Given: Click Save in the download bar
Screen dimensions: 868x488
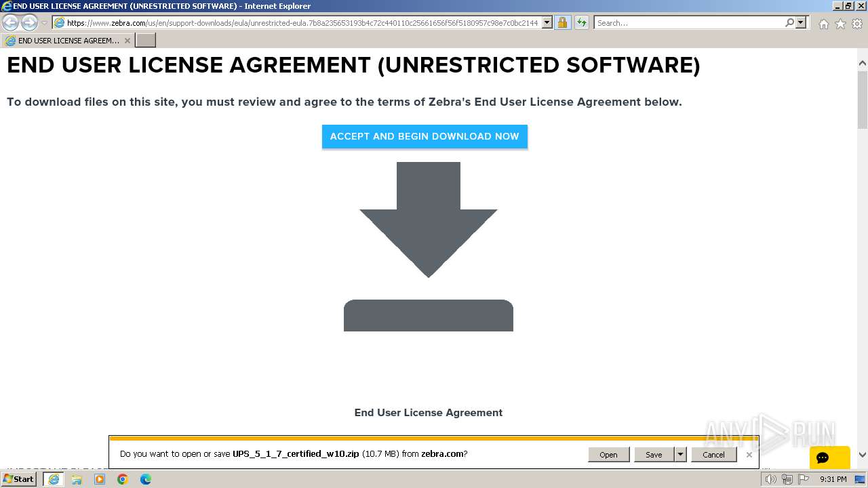Looking at the screenshot, I should click(654, 454).
